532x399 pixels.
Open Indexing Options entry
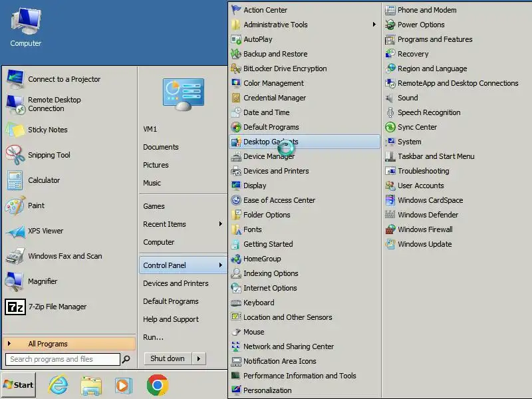(305, 273)
